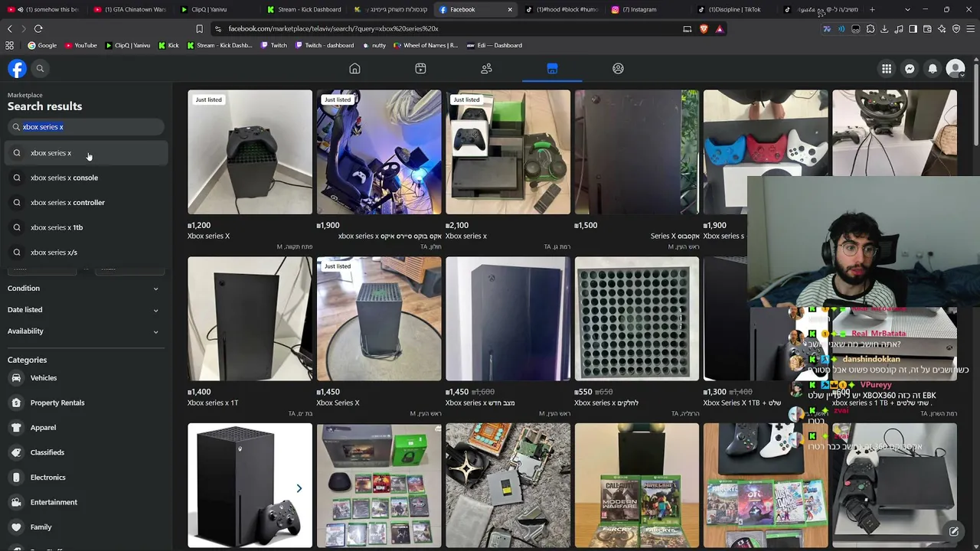Image resolution: width=980 pixels, height=551 pixels.
Task: Click the new message compose icon
Action: point(954,531)
